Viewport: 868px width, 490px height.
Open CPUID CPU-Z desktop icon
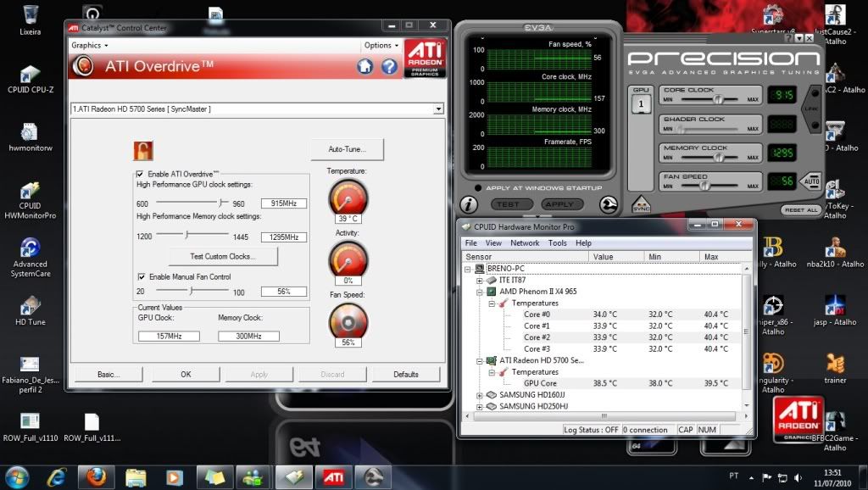coord(31,79)
